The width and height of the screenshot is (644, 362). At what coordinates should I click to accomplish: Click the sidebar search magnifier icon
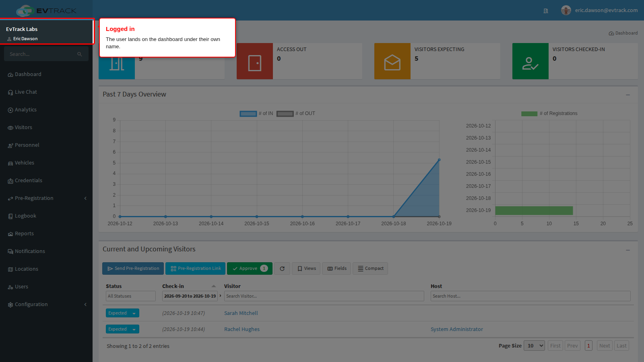tap(80, 54)
